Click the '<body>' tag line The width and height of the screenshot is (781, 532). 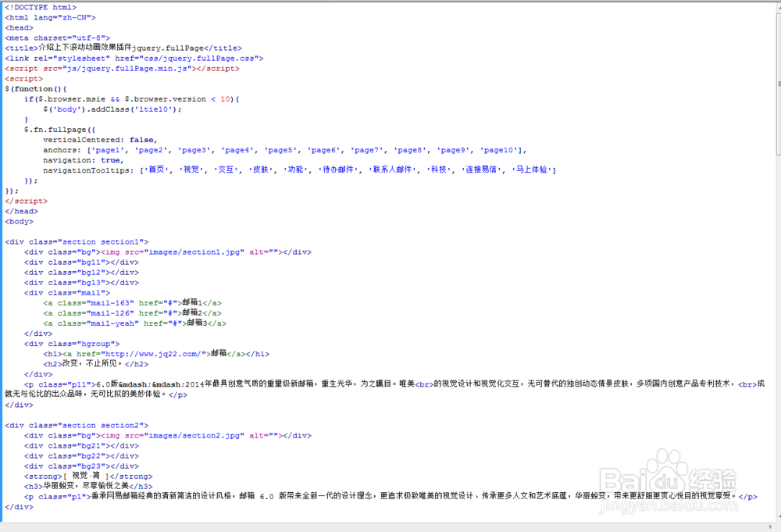coord(19,222)
